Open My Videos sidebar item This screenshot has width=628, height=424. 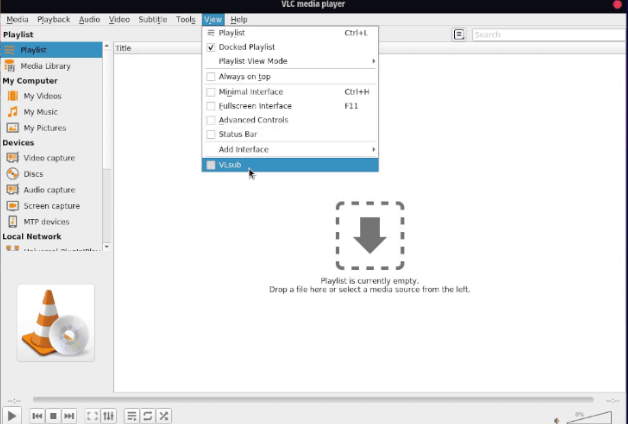coord(51,96)
